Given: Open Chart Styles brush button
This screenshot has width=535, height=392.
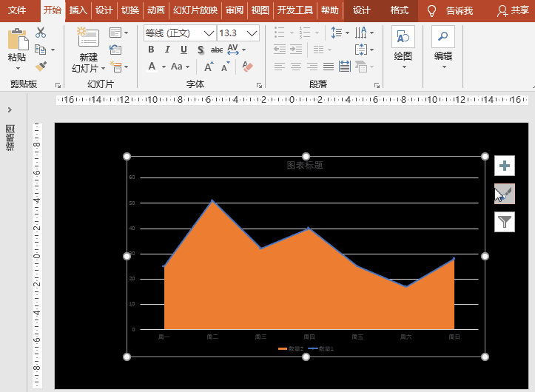Looking at the screenshot, I should pos(505,194).
